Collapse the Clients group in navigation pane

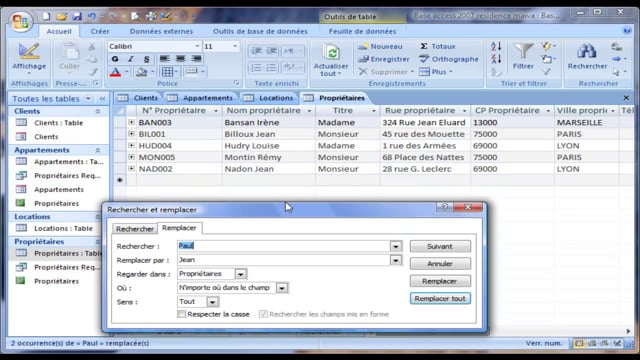coord(98,111)
